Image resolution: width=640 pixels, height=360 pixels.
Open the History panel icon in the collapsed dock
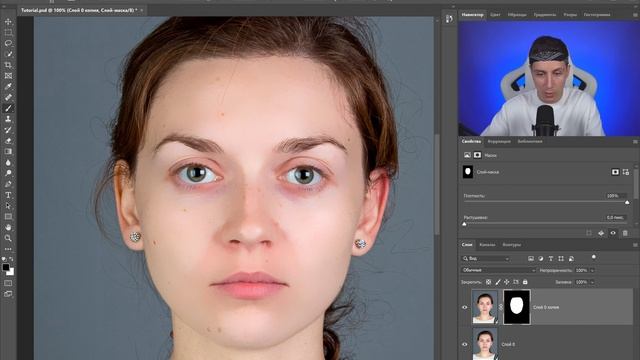point(449,19)
